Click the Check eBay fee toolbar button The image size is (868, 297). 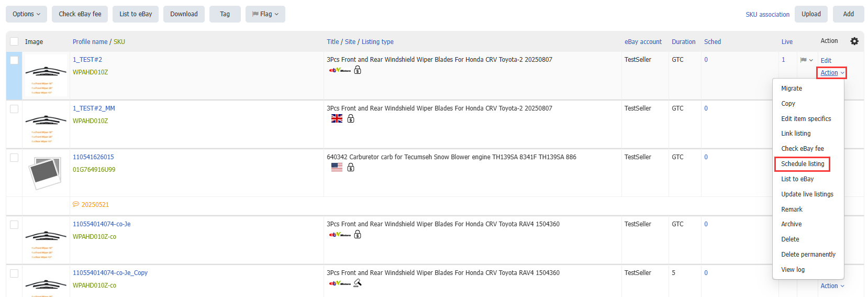[80, 14]
